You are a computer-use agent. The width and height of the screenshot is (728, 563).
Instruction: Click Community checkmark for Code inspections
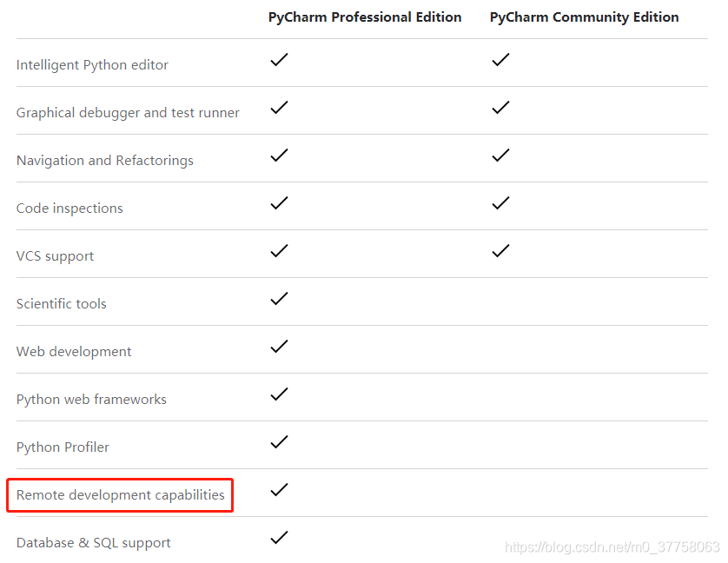coord(500,203)
